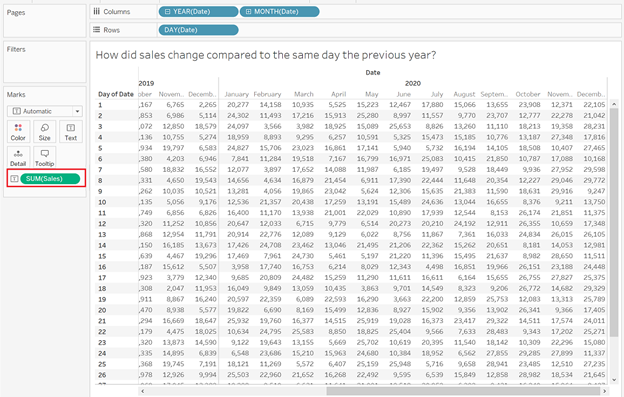Click the text icon beside SUM(Sales)
This screenshot has height=397, width=624.
tap(14, 179)
